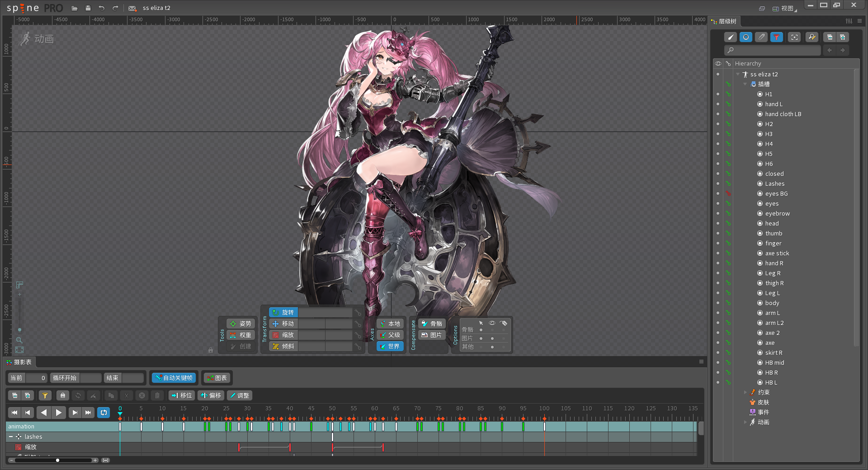Toggle visibility dot of slot H1
868x470 pixels.
tap(718, 94)
